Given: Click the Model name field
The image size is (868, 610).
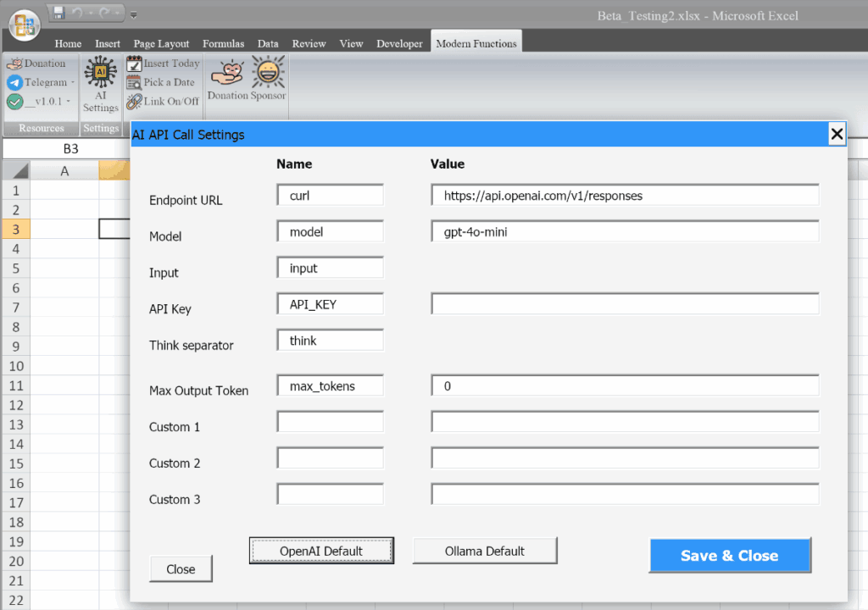Looking at the screenshot, I should 330,231.
